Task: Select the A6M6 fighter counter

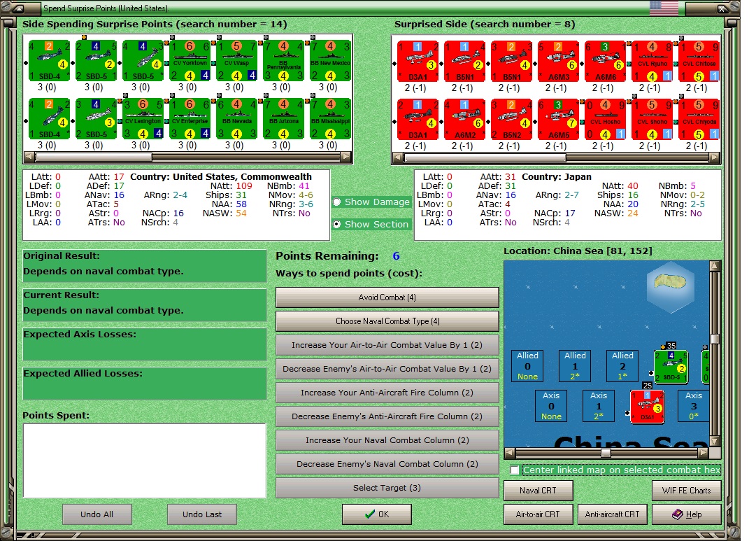Action: (x=605, y=62)
